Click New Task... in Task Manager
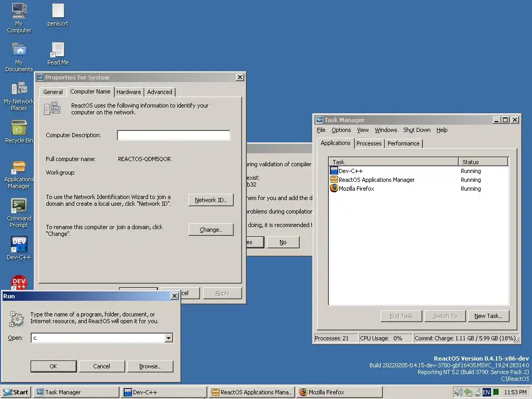 (x=488, y=316)
